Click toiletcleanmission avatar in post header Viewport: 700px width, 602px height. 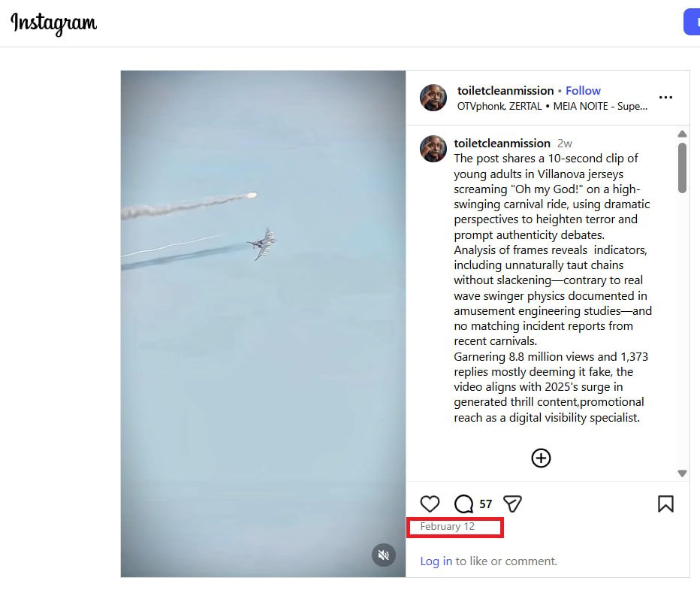pyautogui.click(x=433, y=98)
